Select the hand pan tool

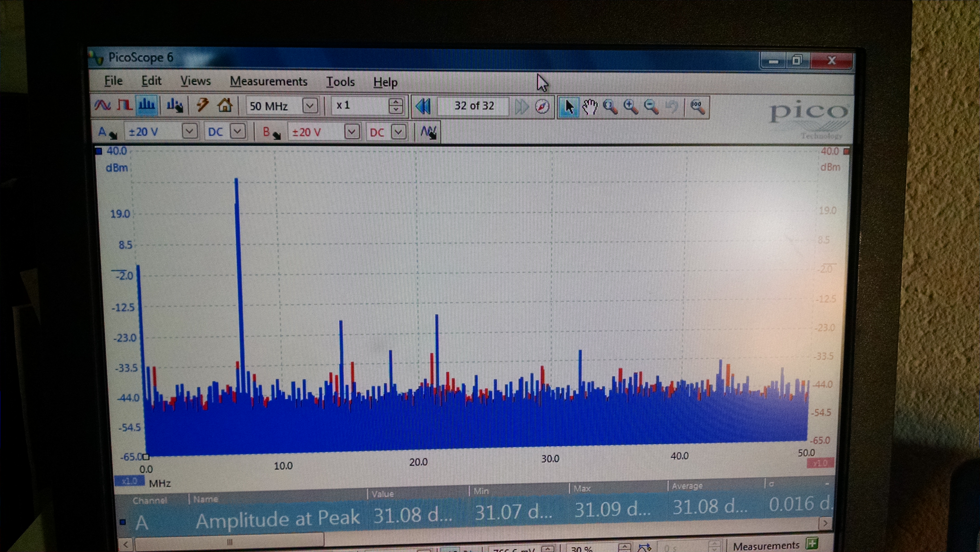click(590, 107)
